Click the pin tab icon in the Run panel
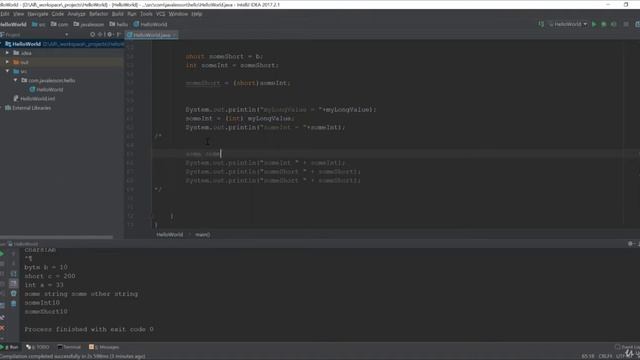640x360 pixels. [2, 318]
